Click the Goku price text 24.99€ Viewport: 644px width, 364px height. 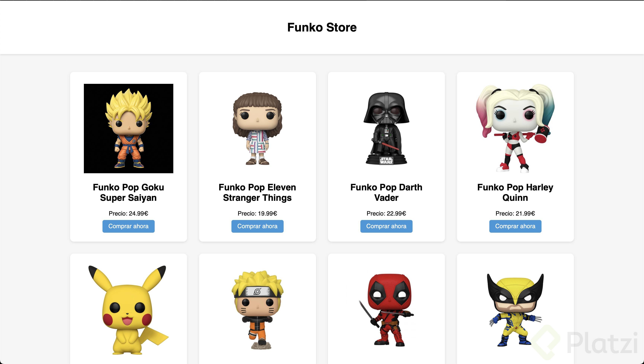click(x=128, y=213)
